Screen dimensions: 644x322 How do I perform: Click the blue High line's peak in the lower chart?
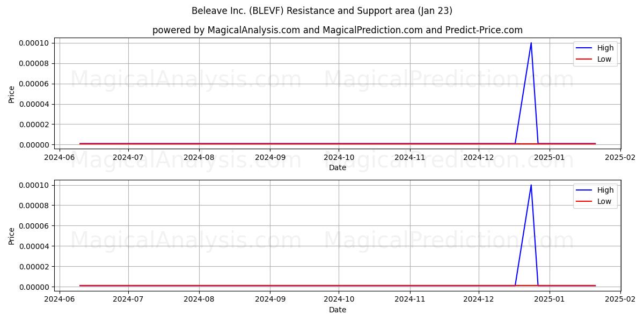point(531,186)
